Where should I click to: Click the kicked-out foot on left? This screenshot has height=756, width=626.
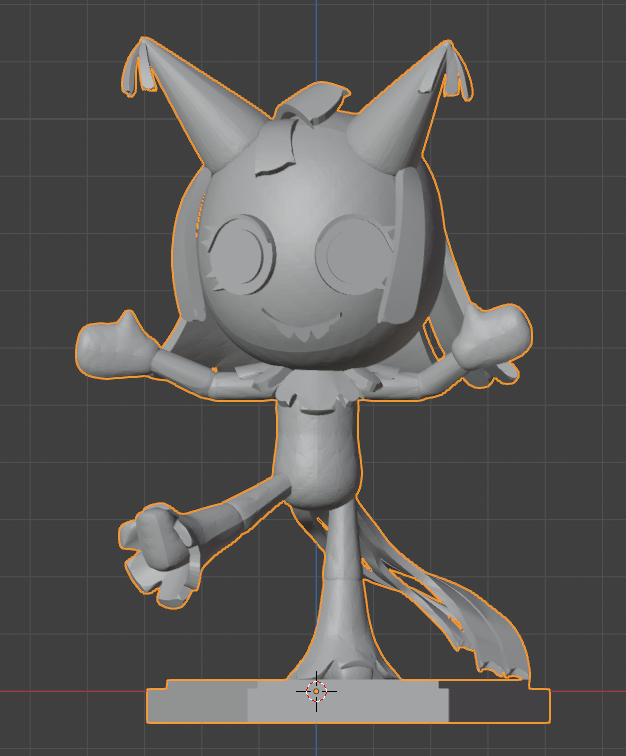(x=158, y=550)
